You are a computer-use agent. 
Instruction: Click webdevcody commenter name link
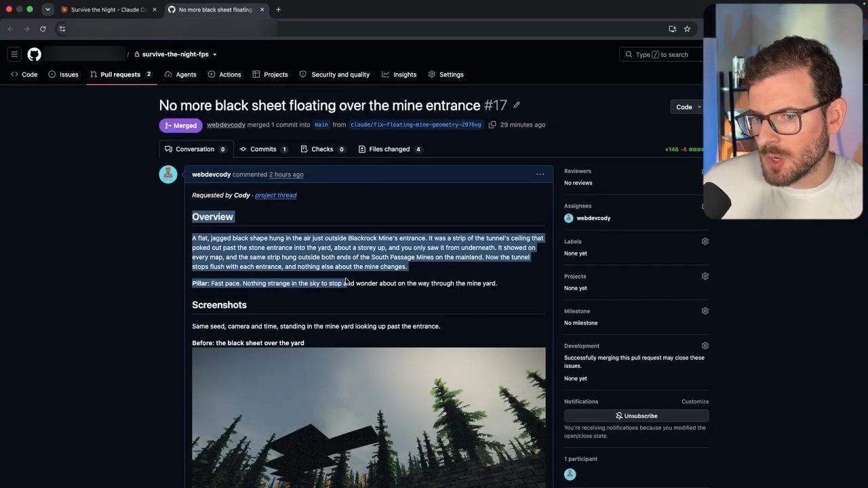click(211, 174)
